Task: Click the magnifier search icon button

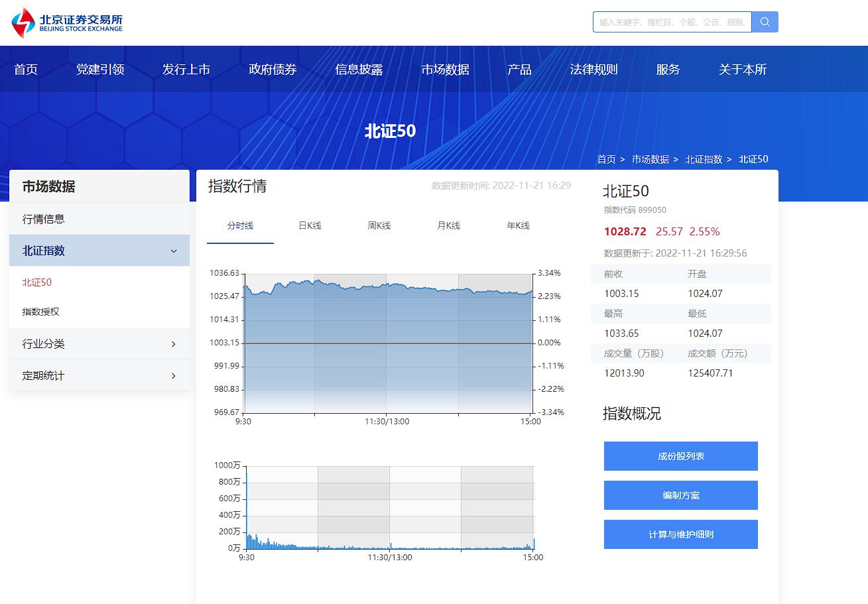Action: click(765, 22)
